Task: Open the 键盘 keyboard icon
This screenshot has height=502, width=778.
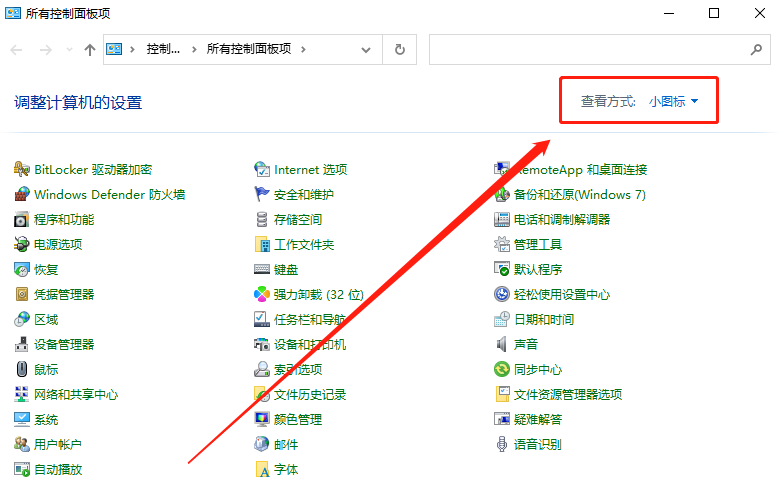Action: (262, 270)
